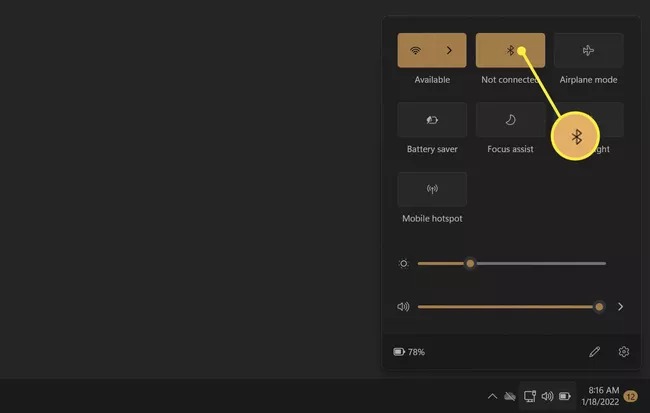Screen dimensions: 650x413
Task: Click the brightness sun icon
Action: pos(403,263)
